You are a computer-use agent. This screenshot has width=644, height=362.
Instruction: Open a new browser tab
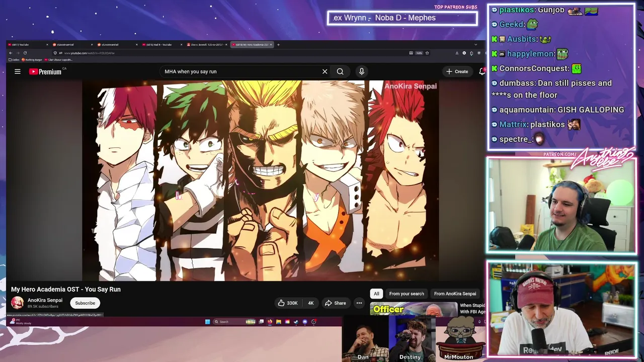(x=278, y=45)
